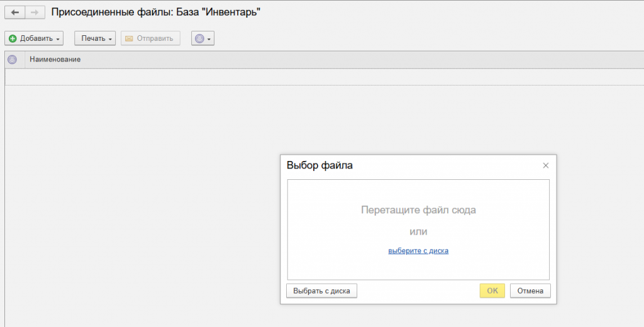Open the Печать dropdown menu
Screen dimensions: 644x327
pyautogui.click(x=95, y=38)
